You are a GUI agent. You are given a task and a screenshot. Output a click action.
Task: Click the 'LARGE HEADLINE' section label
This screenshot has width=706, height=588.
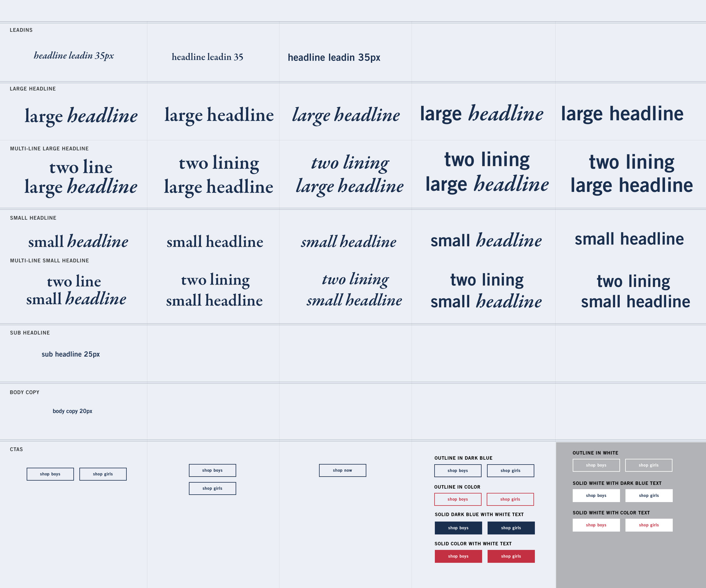[x=33, y=89]
